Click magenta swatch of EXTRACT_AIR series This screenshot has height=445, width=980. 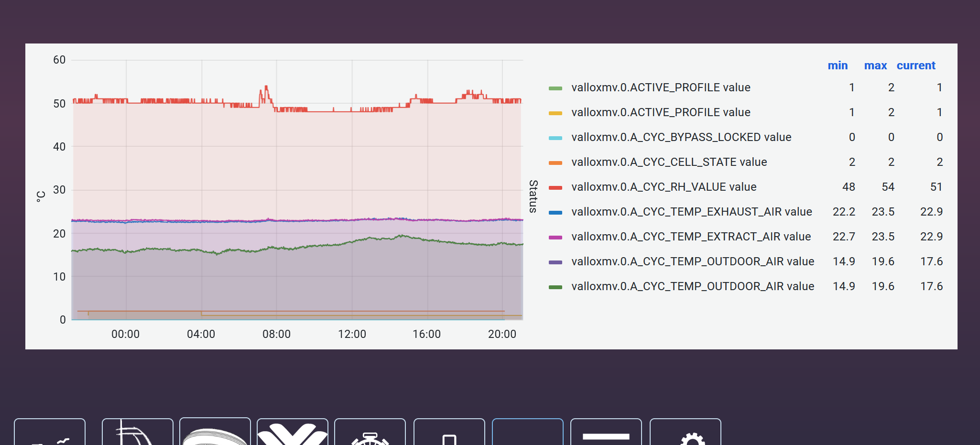[555, 237]
